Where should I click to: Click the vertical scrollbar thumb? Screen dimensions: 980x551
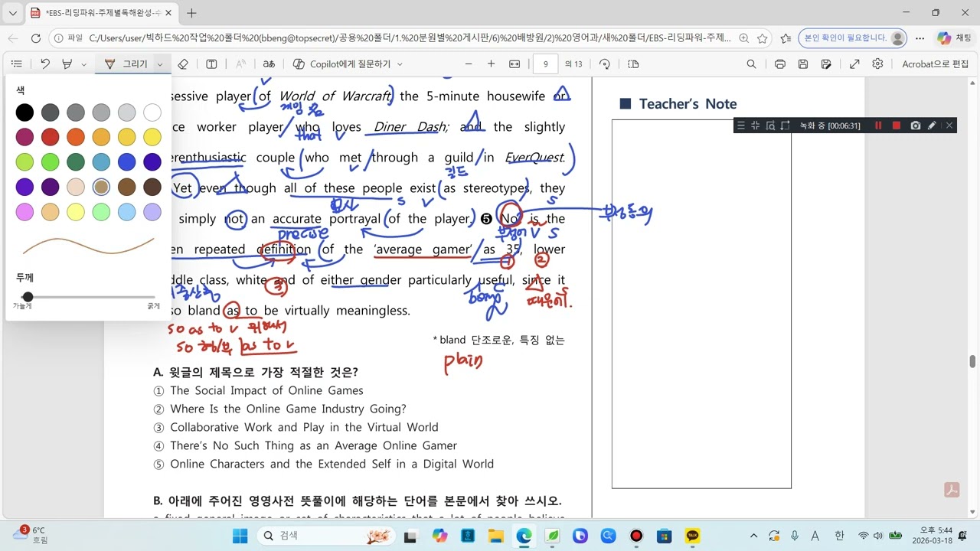point(973,362)
